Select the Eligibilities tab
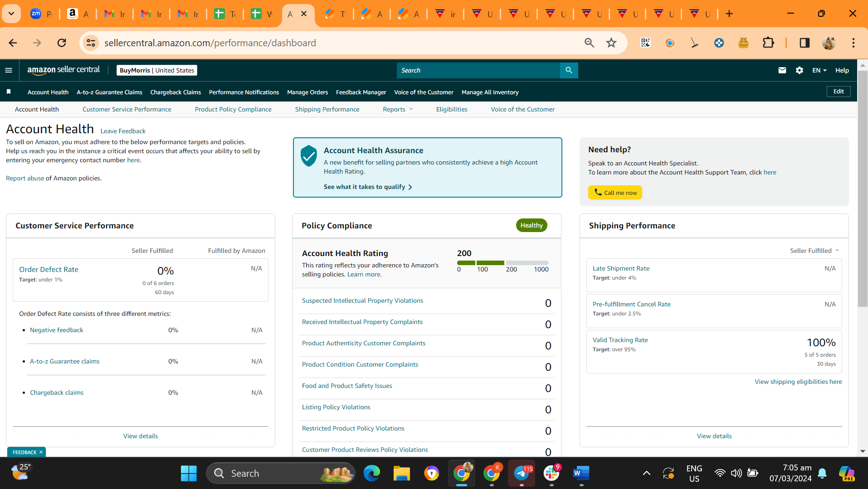Viewport: 868px width, 489px height. pos(452,109)
